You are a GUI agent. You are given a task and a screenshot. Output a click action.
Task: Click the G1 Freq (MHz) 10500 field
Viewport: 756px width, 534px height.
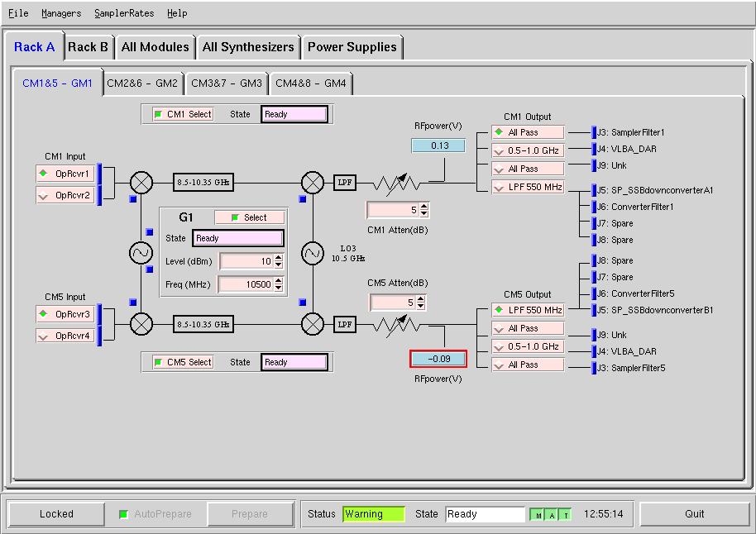(x=246, y=284)
